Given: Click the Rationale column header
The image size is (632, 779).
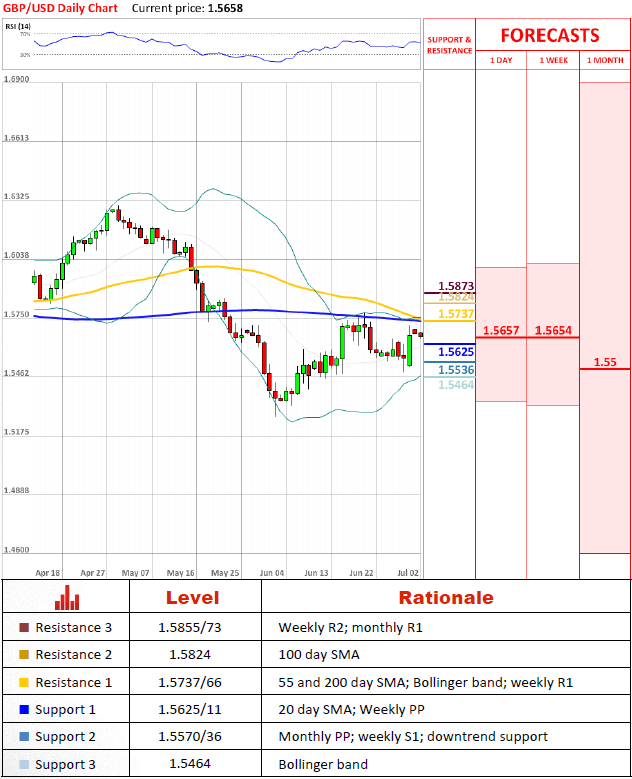Looking at the screenshot, I should [x=446, y=598].
